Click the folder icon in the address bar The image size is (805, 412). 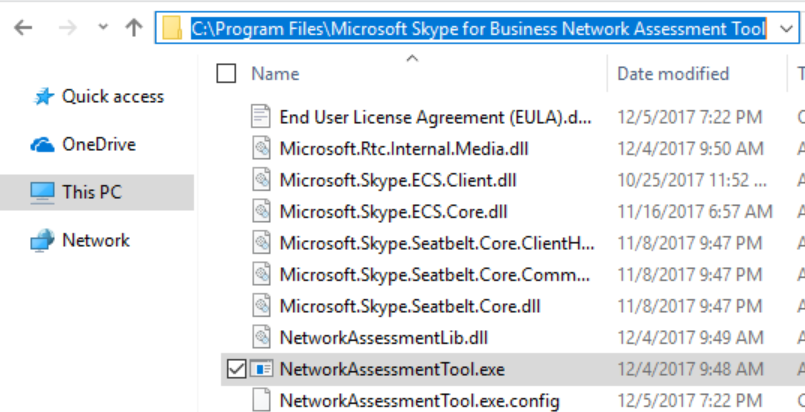[173, 29]
